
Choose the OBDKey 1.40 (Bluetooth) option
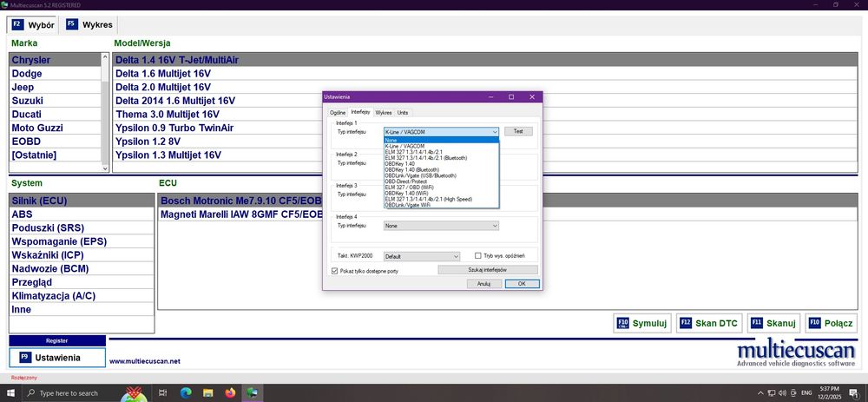[441, 169]
